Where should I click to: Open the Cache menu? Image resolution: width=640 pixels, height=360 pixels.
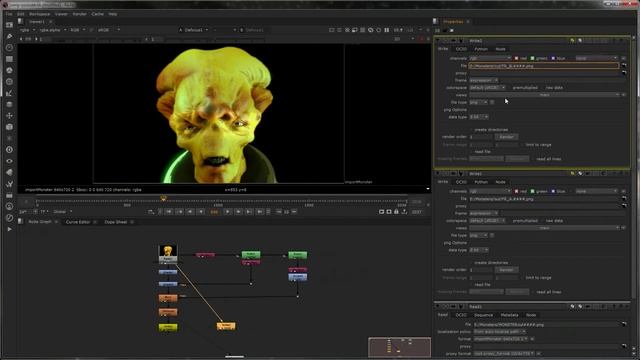point(97,14)
